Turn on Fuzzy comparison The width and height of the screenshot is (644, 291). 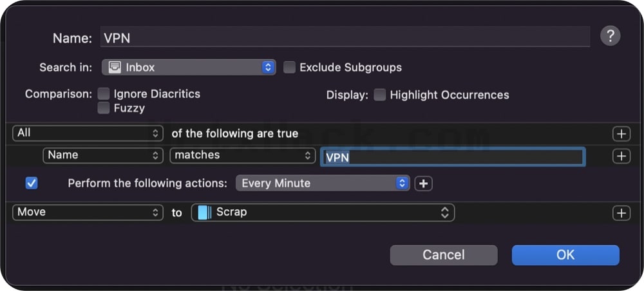tap(104, 108)
